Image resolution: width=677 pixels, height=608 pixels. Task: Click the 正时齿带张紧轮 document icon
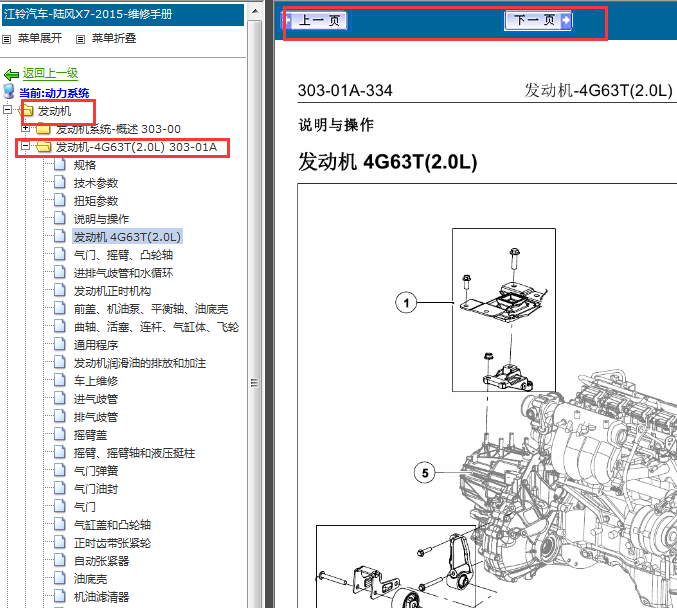point(60,542)
